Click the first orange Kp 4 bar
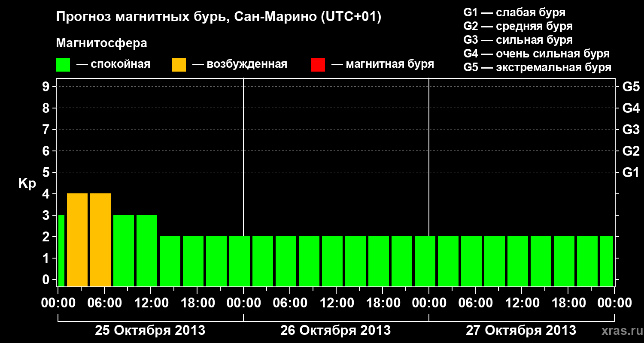Image resolution: width=644 pixels, height=343 pixels. pos(77,240)
